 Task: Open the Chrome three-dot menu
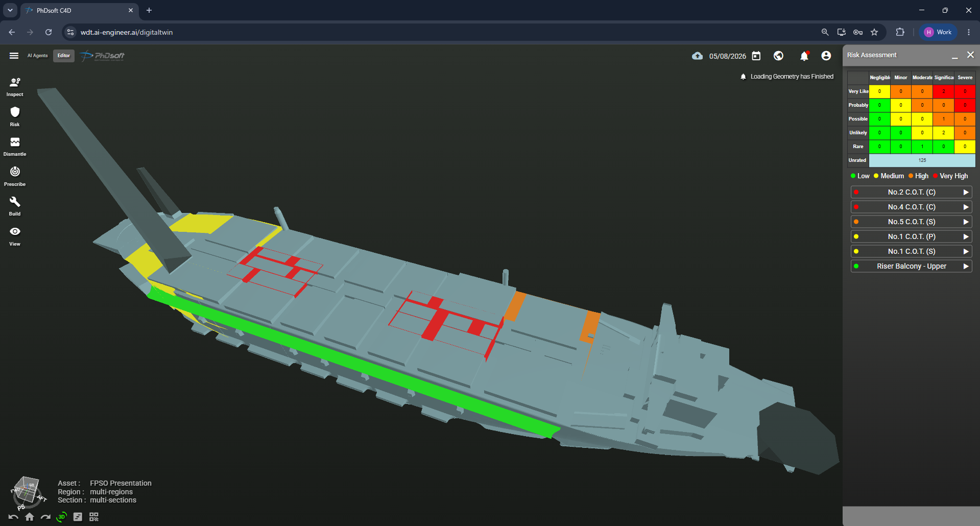(968, 32)
